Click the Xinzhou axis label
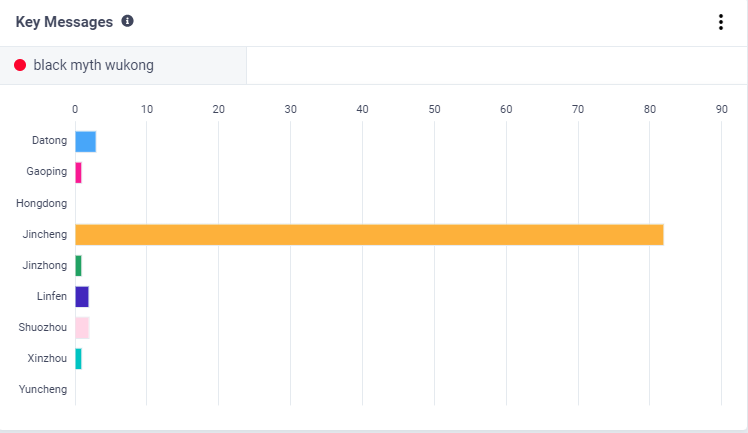Viewport: 748px width, 433px height. (46, 358)
